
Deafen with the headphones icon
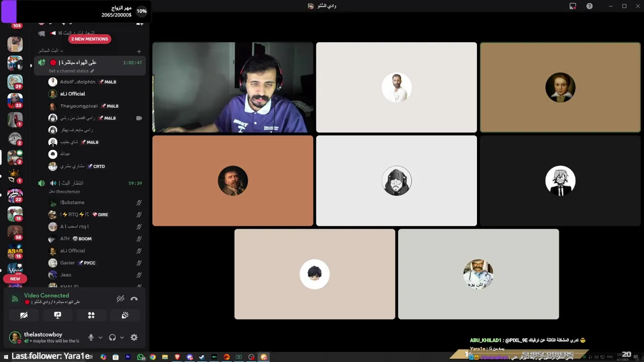click(x=112, y=337)
